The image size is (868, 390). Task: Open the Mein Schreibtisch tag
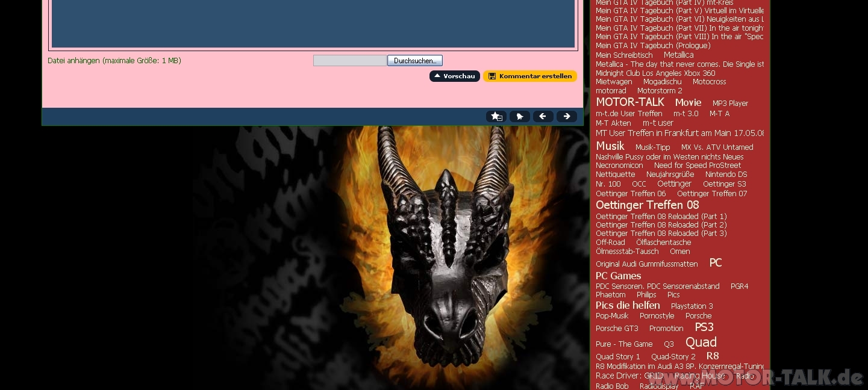click(624, 55)
